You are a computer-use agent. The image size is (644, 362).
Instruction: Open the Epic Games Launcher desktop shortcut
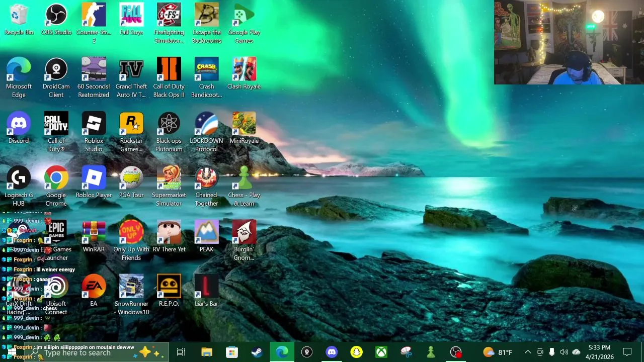56,241
